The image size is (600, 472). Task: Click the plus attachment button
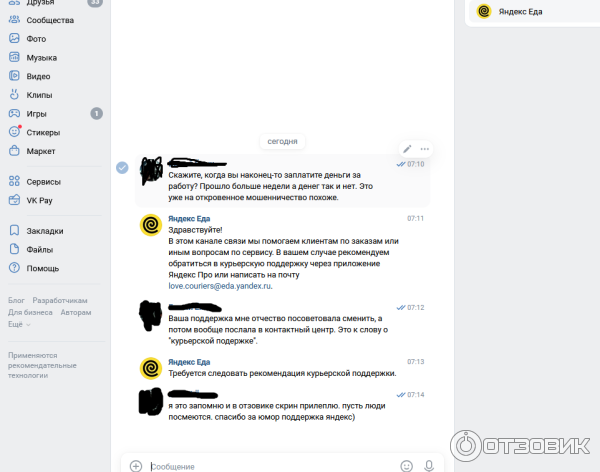[136, 466]
